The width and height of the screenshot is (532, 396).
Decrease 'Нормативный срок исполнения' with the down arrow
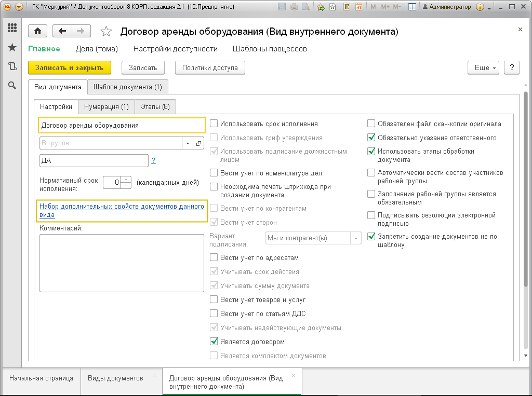point(126,185)
